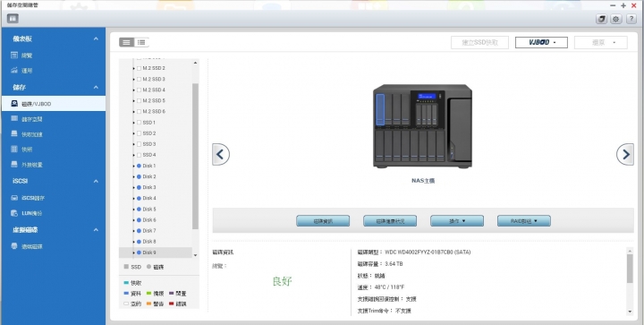
Task: Select Disk 2 in the disk tree
Action: (149, 176)
